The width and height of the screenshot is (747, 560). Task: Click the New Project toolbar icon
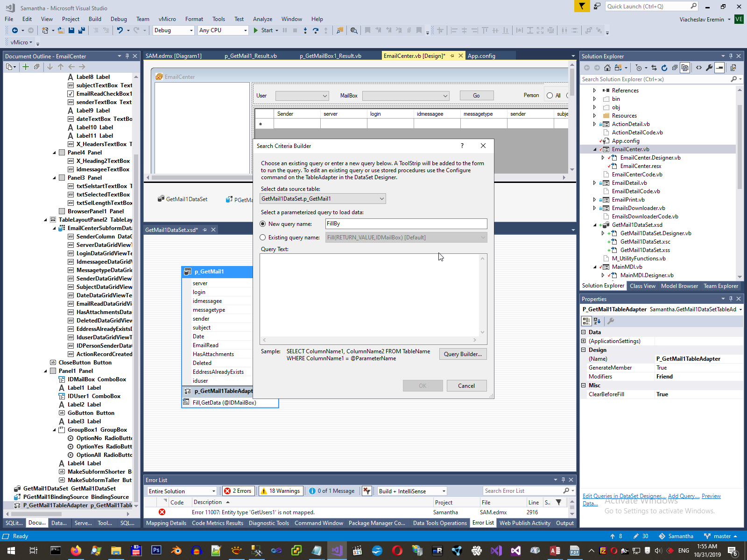(45, 30)
